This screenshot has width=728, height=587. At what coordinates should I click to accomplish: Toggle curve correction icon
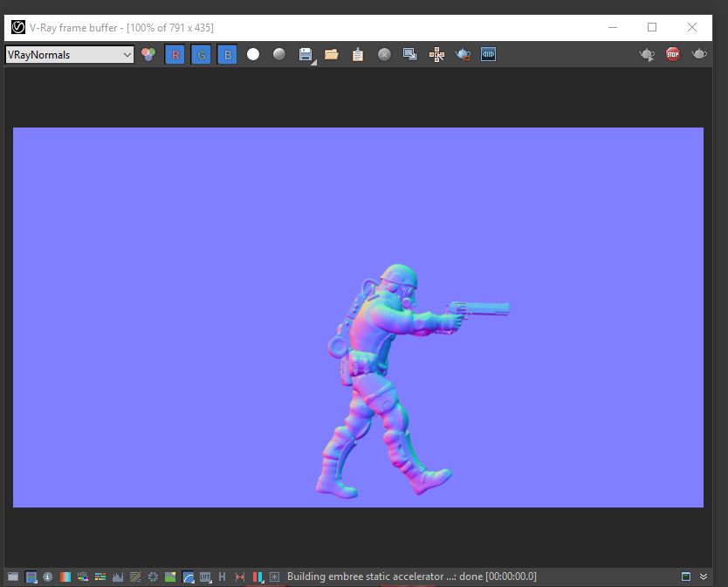coord(135,577)
